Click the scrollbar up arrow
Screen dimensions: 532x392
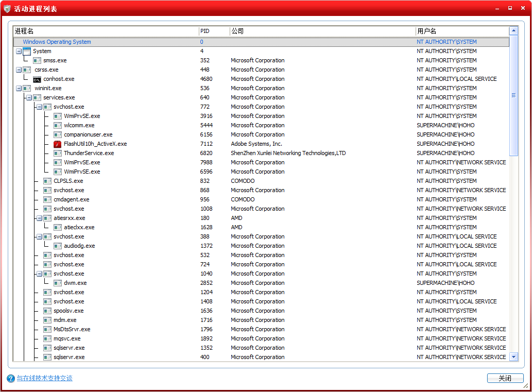513,31
